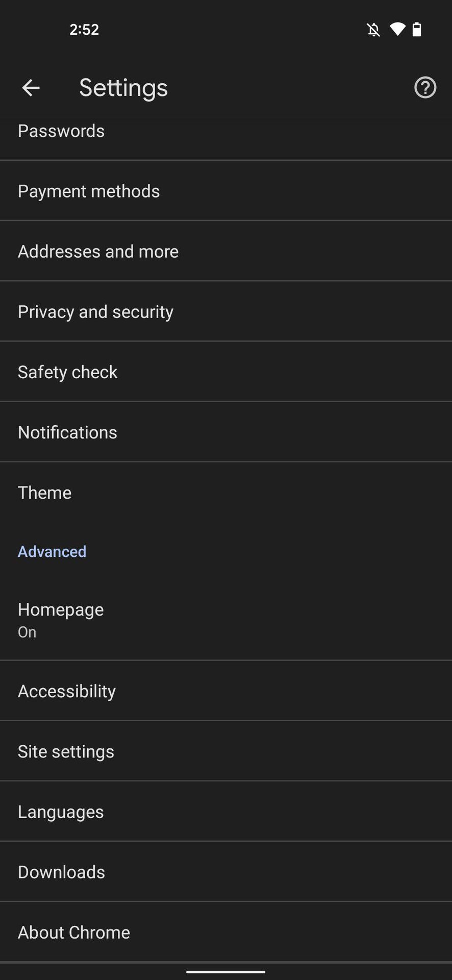Tap the bottom navigation gesture bar
This screenshot has height=980, width=452.
tap(225, 972)
